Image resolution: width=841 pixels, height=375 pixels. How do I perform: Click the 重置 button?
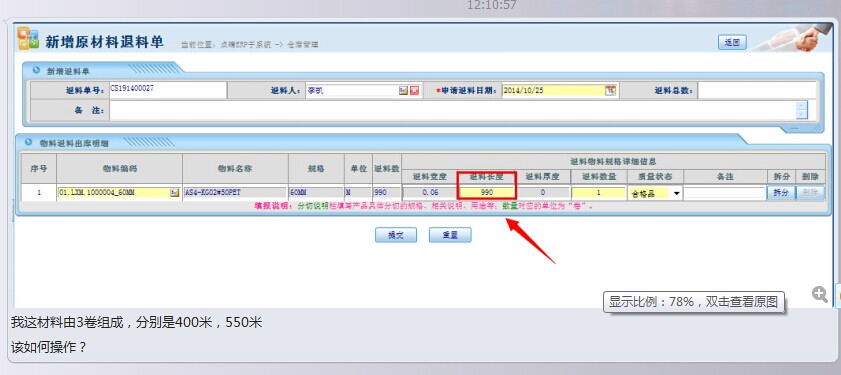[x=450, y=235]
